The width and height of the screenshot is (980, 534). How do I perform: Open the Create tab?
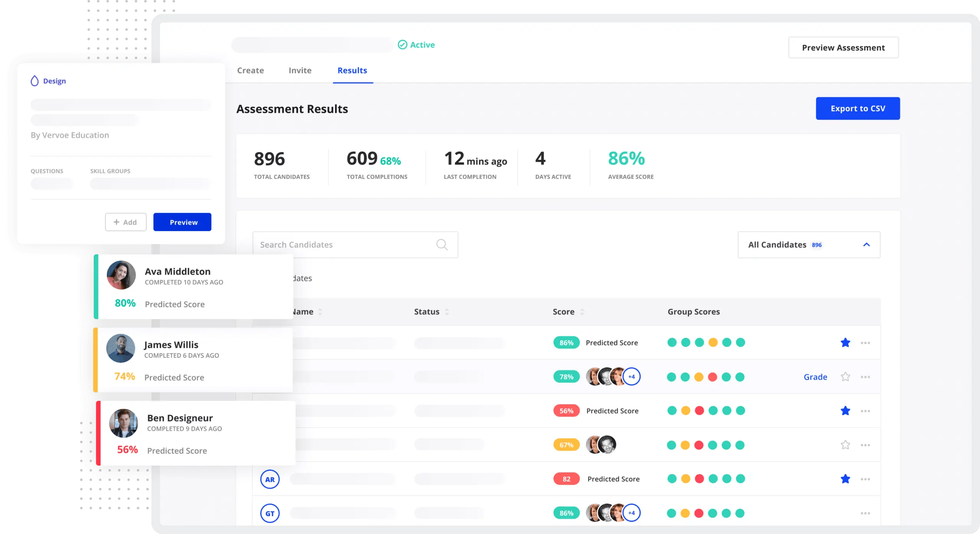[x=250, y=70]
